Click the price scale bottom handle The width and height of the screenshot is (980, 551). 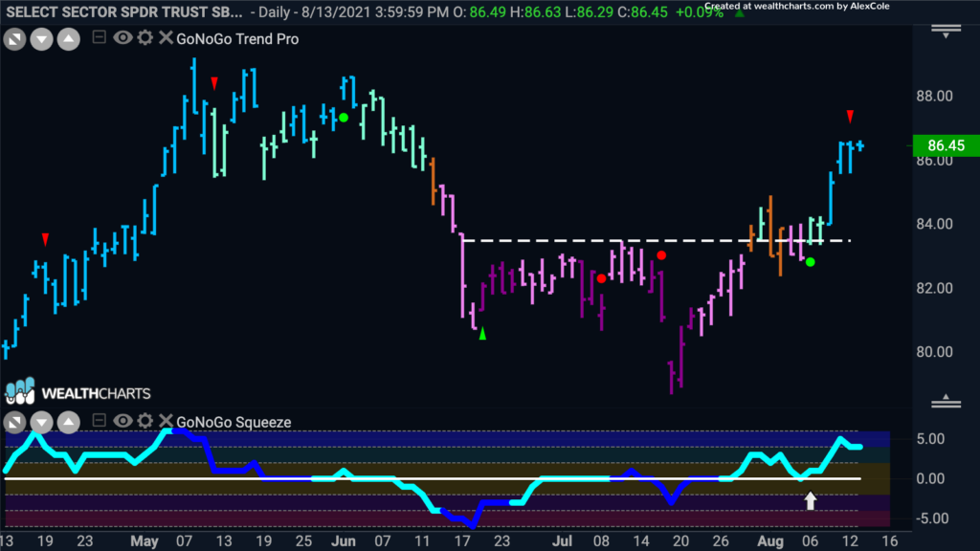[947, 401]
